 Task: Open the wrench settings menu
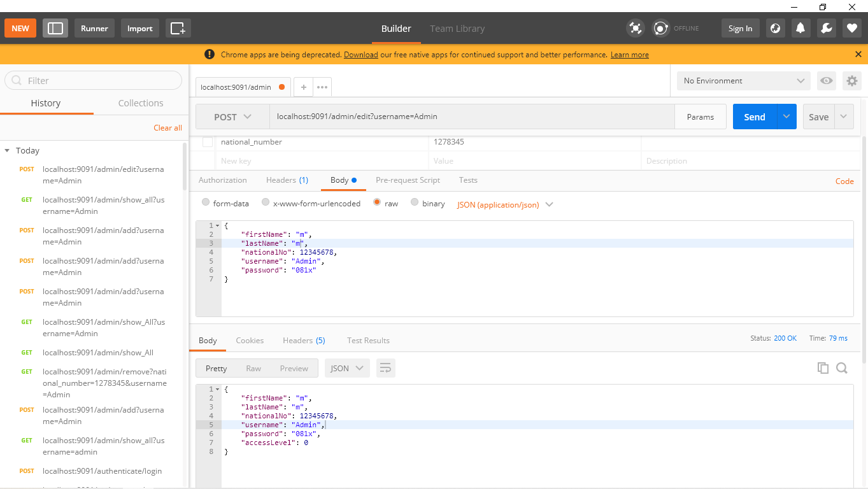(x=826, y=28)
